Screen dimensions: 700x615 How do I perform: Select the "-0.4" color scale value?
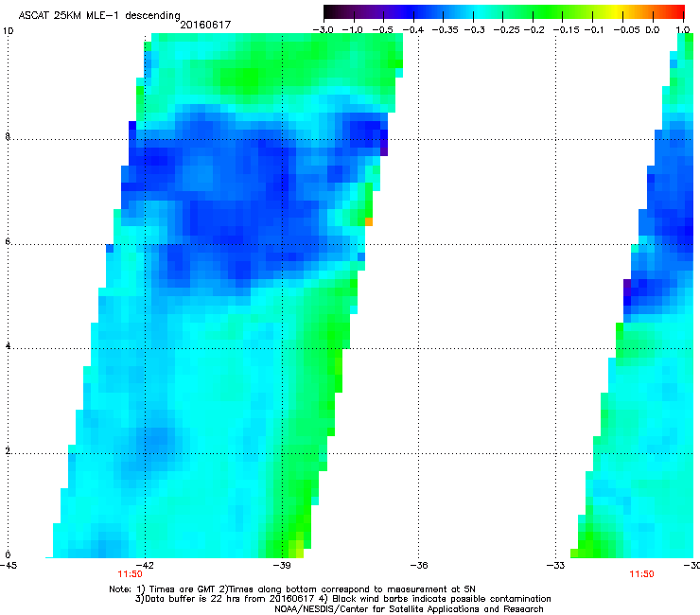click(x=413, y=30)
